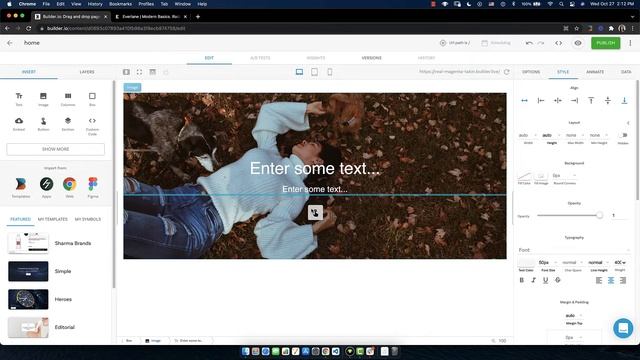This screenshot has width=640, height=360.
Task: Import from Templates
Action: 21,187
